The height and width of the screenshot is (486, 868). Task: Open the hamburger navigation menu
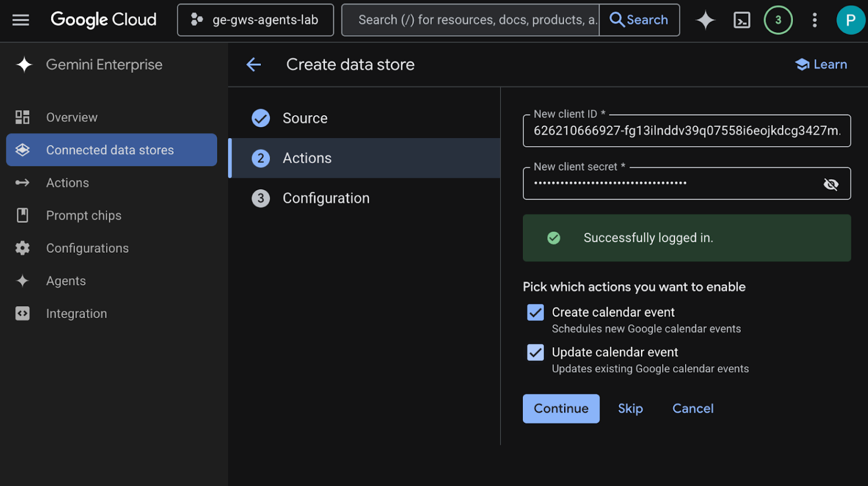[21, 20]
